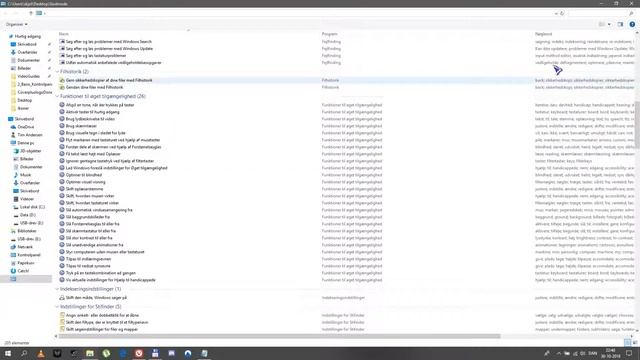Open the change view options dropdown arrow
Viewport: 640px width, 360px height.
point(609,24)
